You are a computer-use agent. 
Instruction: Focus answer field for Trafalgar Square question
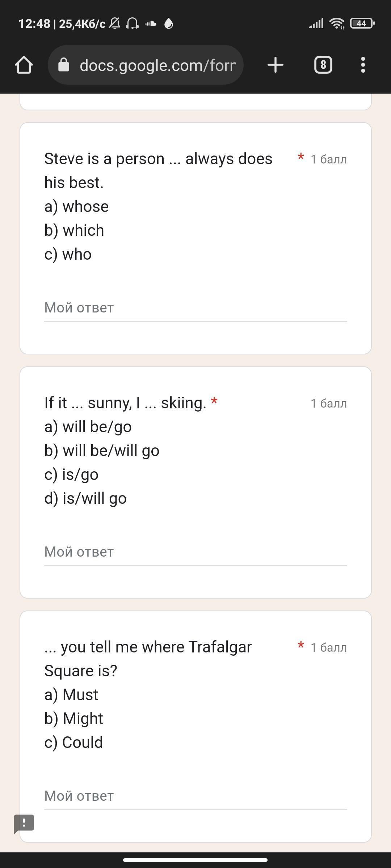click(x=195, y=796)
